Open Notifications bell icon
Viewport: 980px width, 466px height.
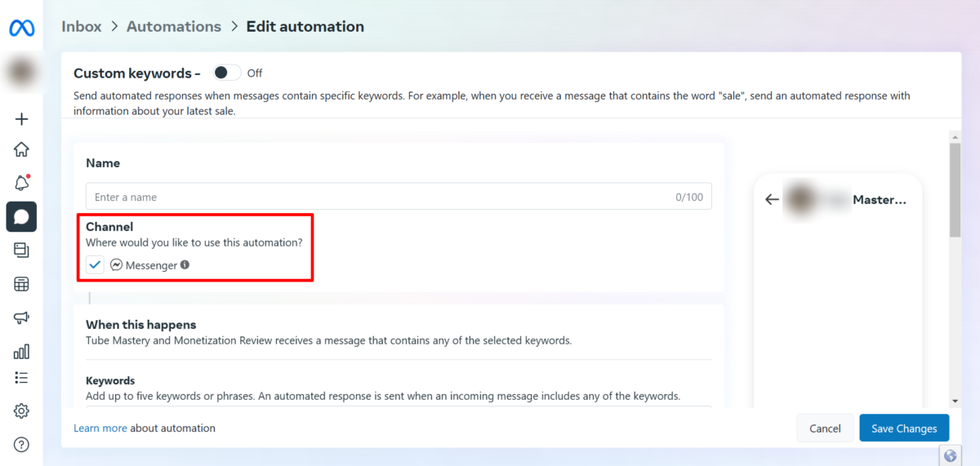tap(22, 183)
